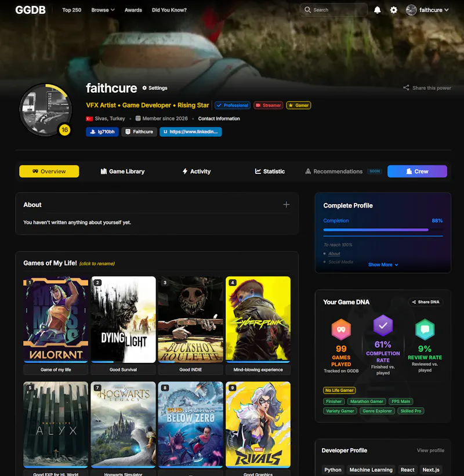
Task: Open the Valorant game cover
Action: point(56,319)
